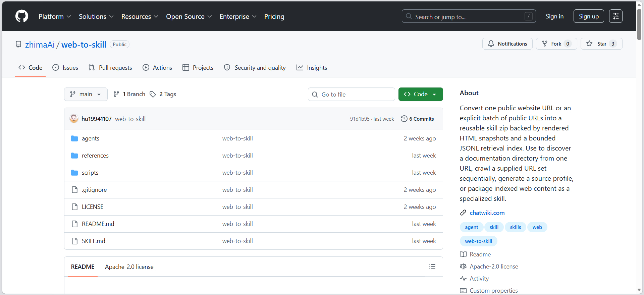Open the chatwiki.com website link
The height and width of the screenshot is (295, 644).
point(487,213)
